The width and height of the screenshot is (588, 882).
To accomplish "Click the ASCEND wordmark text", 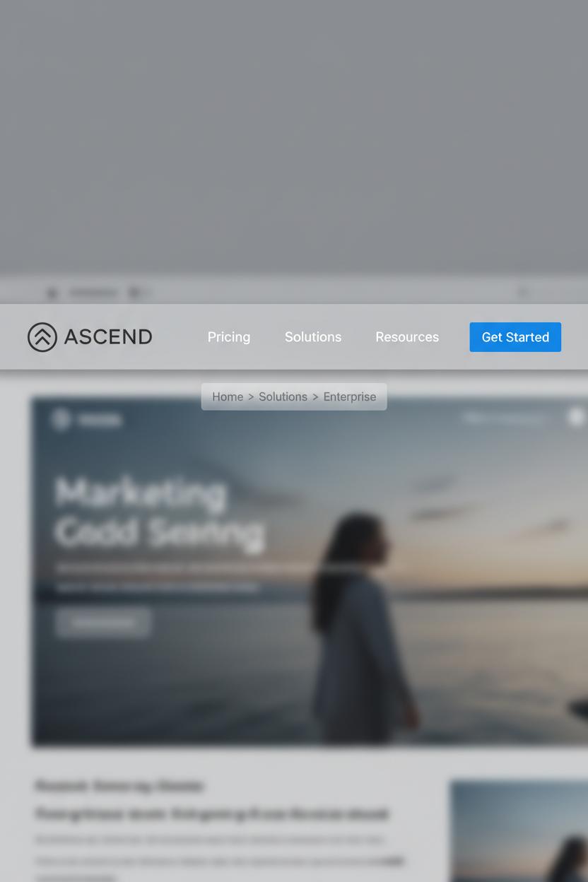I will [x=108, y=337].
